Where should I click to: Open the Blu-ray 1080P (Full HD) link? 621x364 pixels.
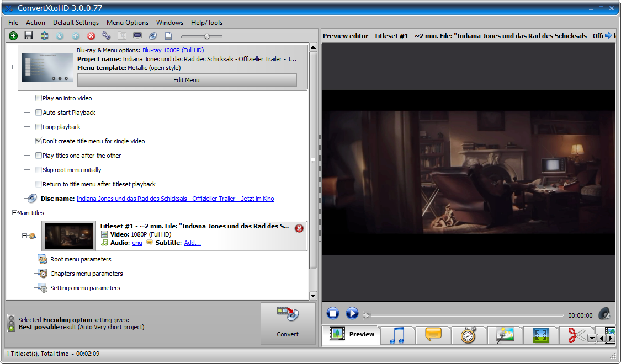173,50
